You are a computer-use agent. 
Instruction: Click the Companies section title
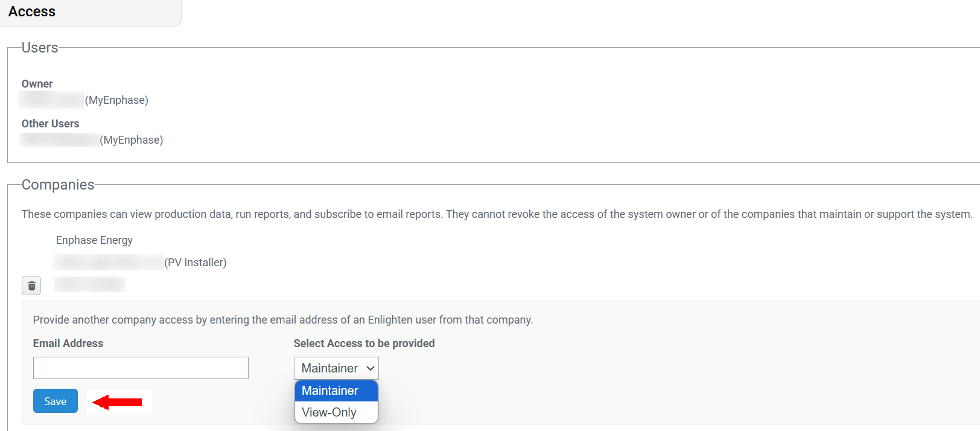58,185
